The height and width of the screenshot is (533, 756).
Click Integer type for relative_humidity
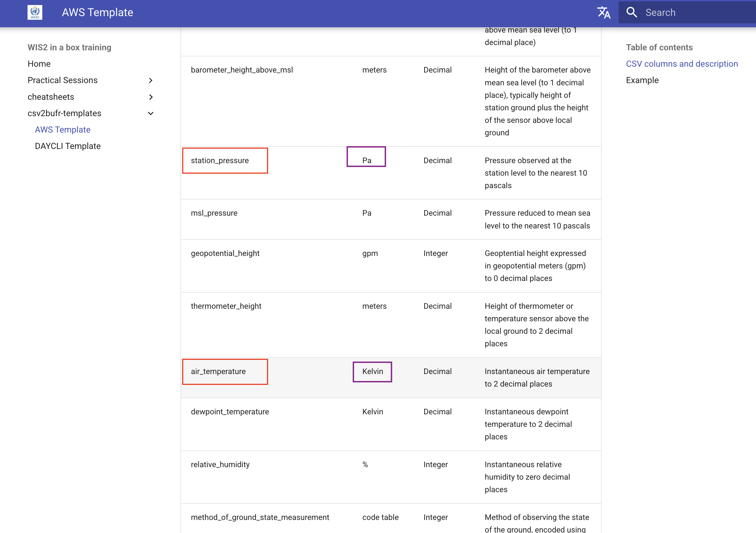pyautogui.click(x=435, y=465)
